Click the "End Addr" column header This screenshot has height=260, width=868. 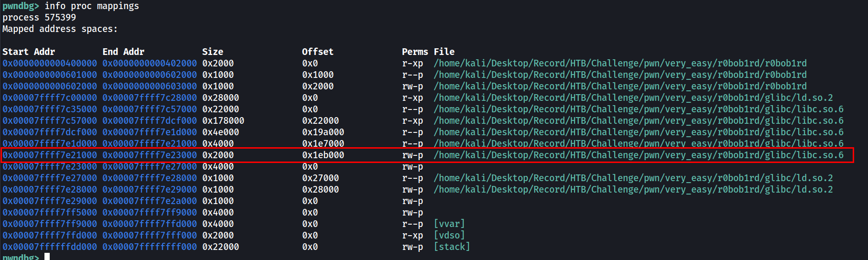point(123,52)
